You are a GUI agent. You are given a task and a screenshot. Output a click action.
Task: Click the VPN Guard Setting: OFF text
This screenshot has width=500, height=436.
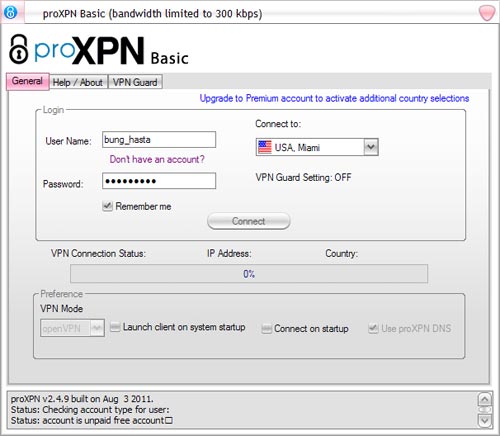coord(303,177)
